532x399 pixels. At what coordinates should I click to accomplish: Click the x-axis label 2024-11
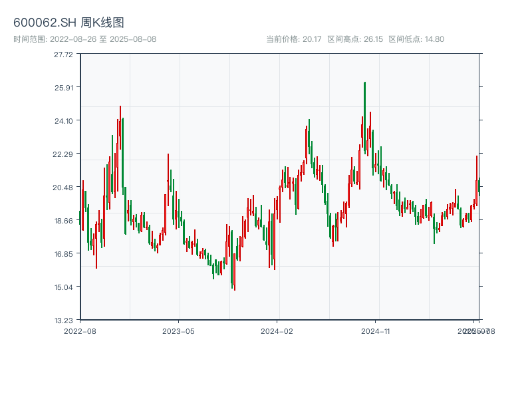pyautogui.click(x=376, y=331)
